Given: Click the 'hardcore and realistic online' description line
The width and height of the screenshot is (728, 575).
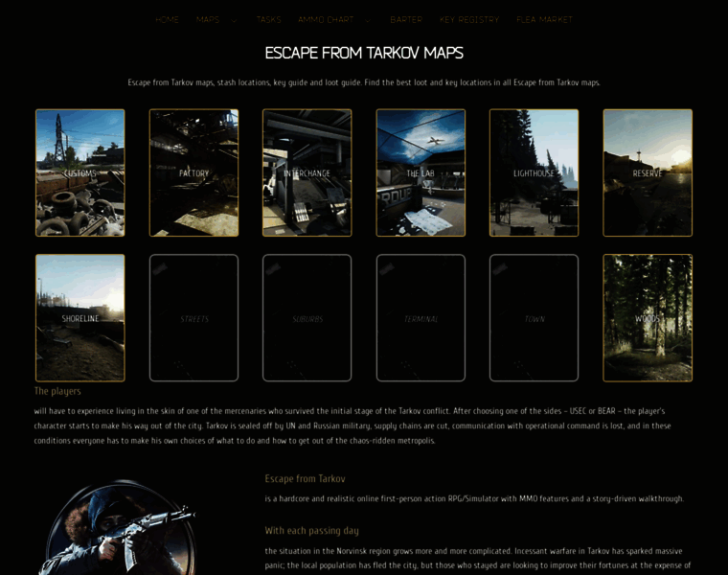Looking at the screenshot, I should click(474, 499).
